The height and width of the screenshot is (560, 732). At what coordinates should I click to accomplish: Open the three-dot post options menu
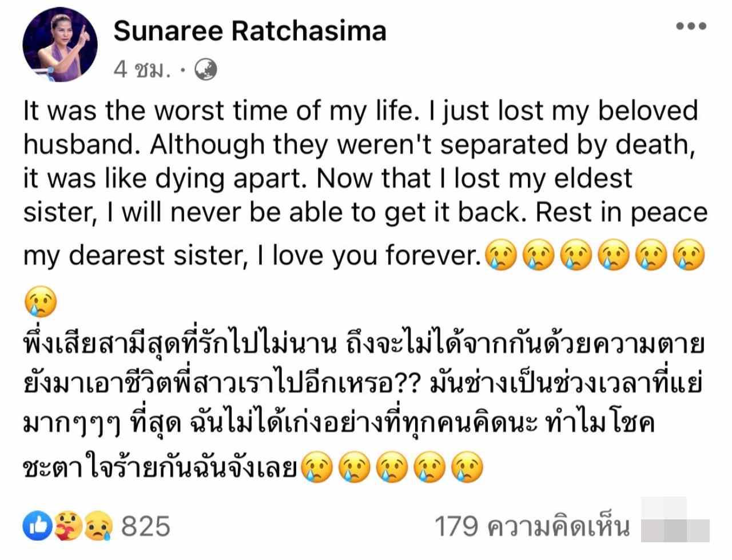coord(691,27)
